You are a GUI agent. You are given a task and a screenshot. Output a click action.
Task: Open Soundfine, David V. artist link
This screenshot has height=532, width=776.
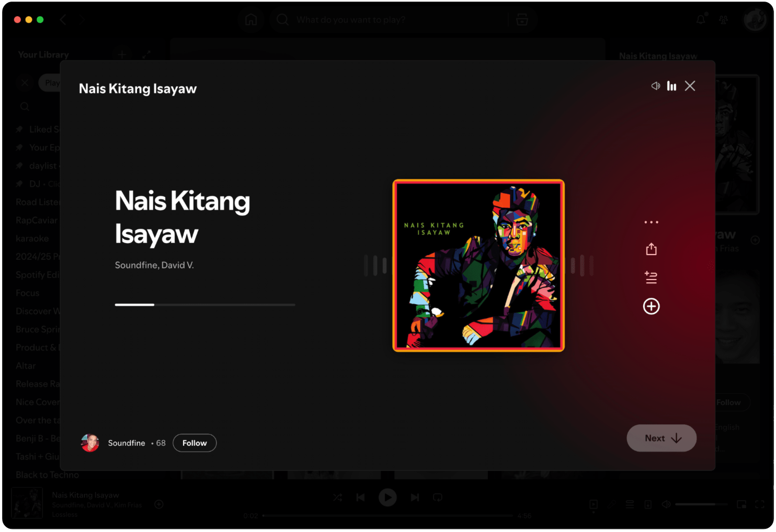tap(154, 265)
